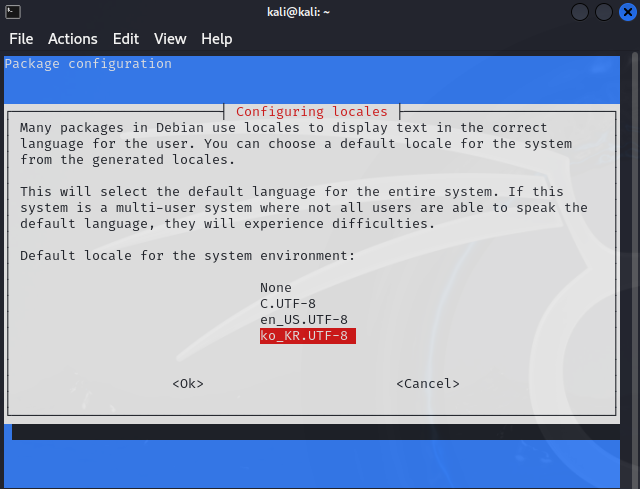Image resolution: width=640 pixels, height=489 pixels.
Task: Select the en_US.UTF-8 locale option
Action: [304, 320]
